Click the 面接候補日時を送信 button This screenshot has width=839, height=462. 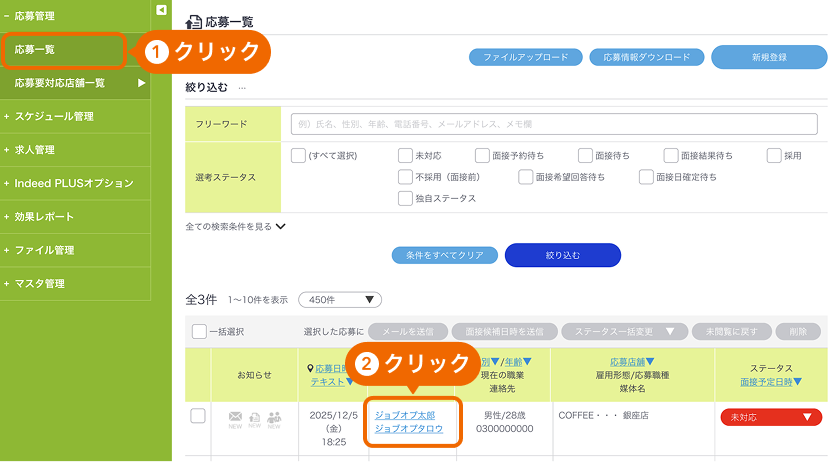click(505, 332)
